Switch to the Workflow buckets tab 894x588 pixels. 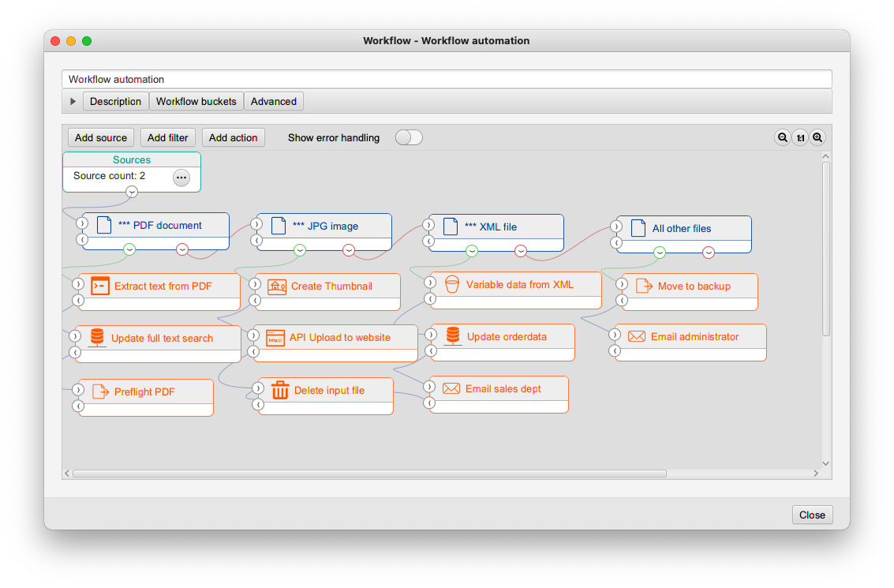pos(196,101)
